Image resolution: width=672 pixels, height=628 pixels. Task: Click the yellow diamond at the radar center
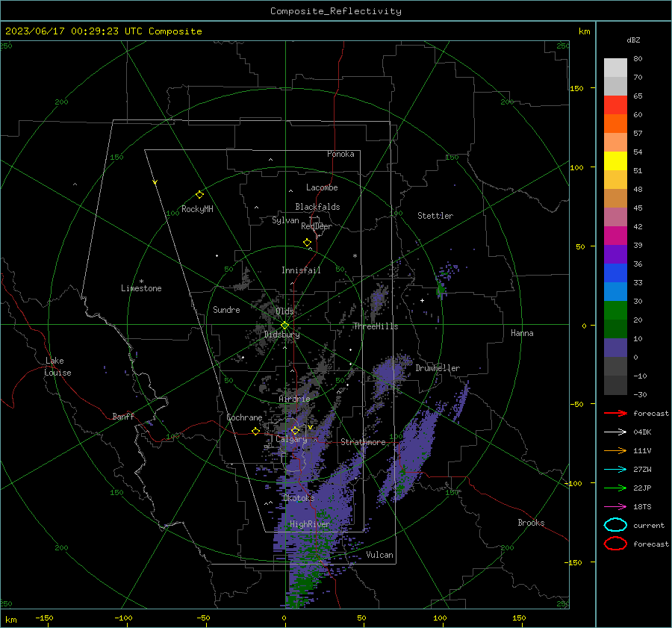click(284, 326)
